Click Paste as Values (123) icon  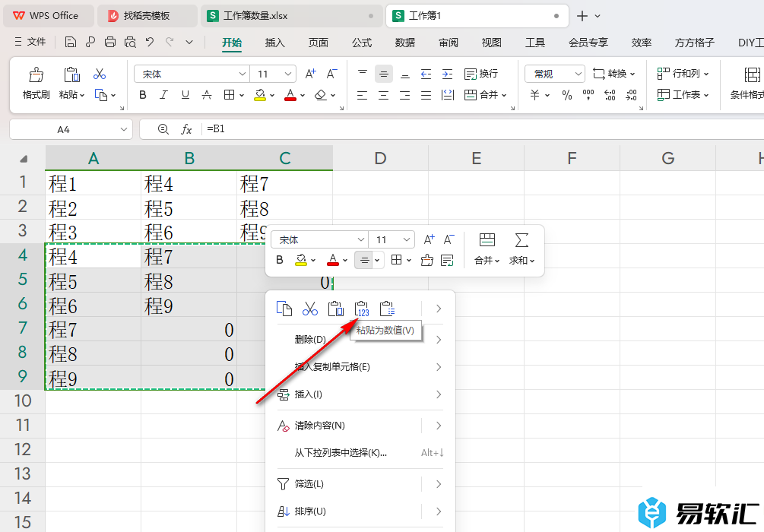(x=362, y=309)
